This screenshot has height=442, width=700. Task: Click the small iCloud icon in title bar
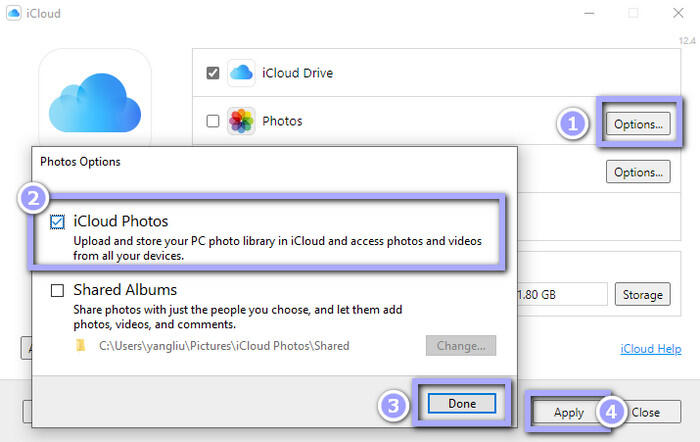[x=15, y=14]
